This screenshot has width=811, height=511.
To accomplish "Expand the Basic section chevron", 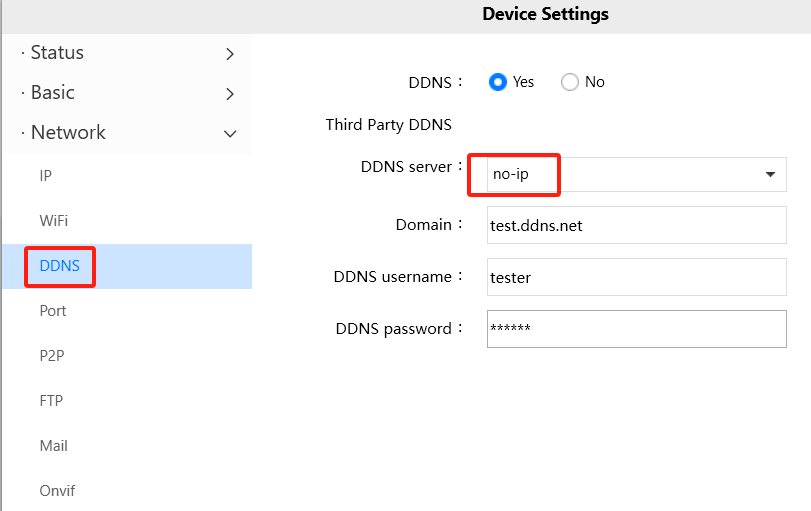I will 230,94.
